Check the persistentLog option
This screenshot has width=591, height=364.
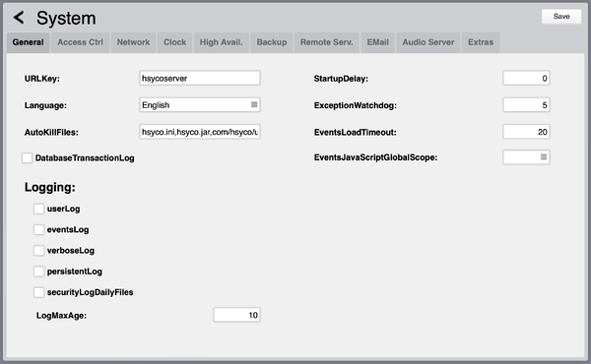[x=38, y=272]
